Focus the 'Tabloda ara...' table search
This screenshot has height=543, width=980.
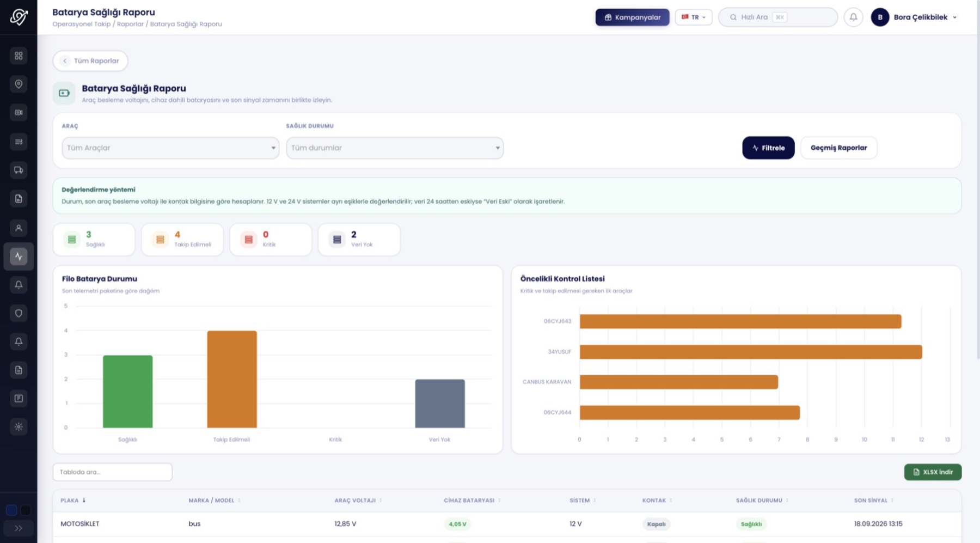coord(113,472)
